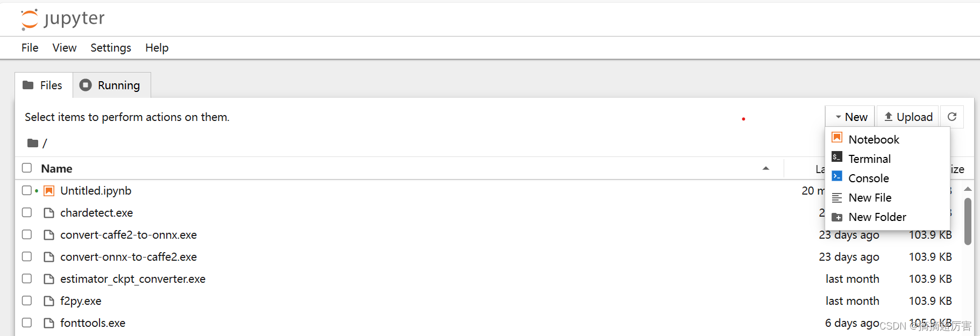Click the Upload button arrow icon
The height and width of the screenshot is (336, 980).
coord(890,116)
